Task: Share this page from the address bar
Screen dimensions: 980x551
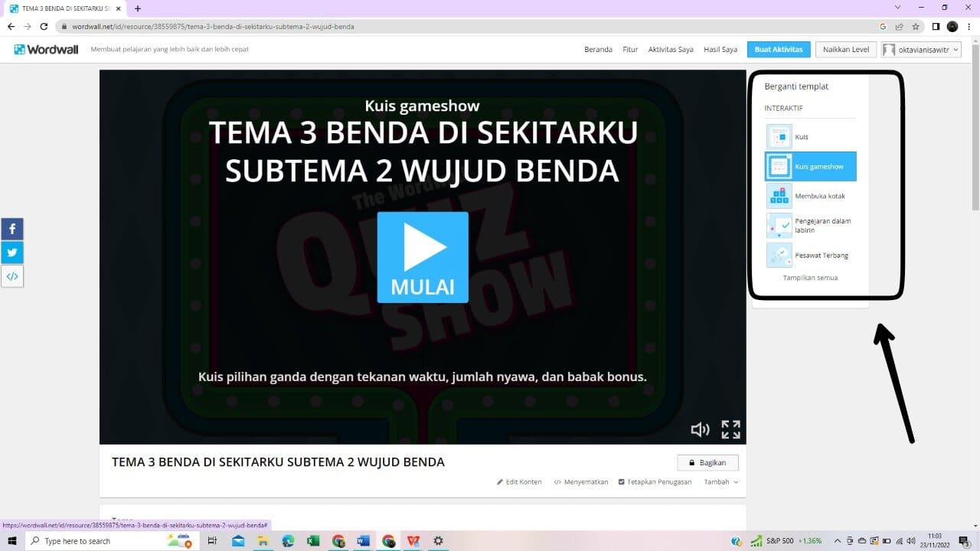Action: click(900, 26)
